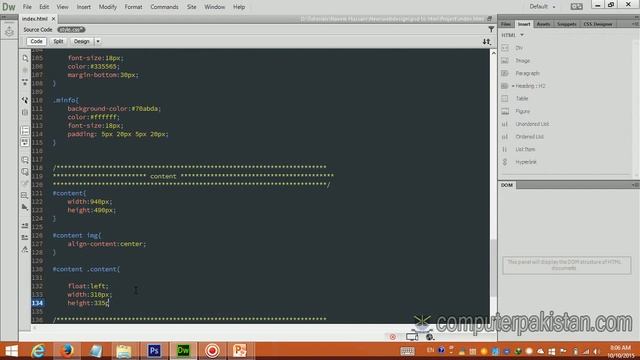
Task: Open the Commands menu
Action: [164, 7]
